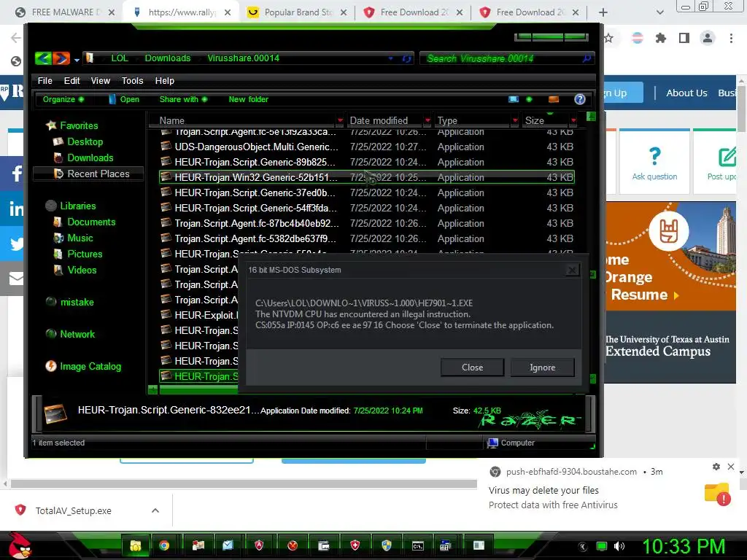
Task: Expand the Share with dropdown
Action: click(183, 99)
